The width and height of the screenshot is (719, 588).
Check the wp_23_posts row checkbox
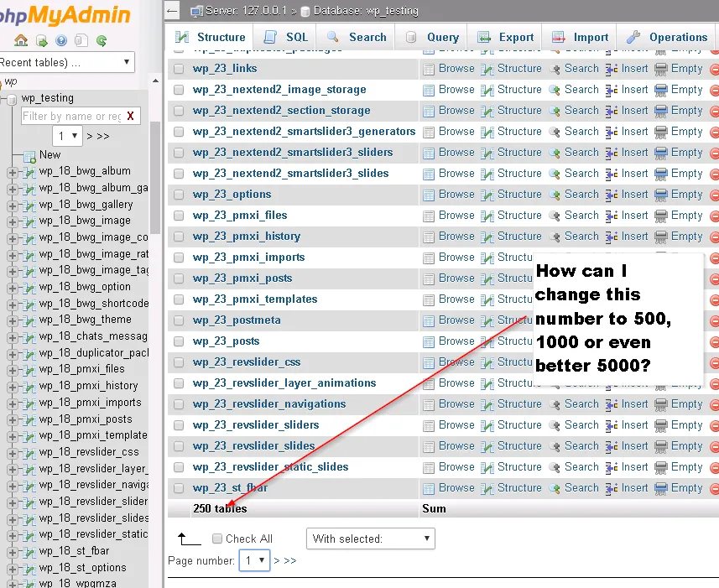[x=179, y=341]
